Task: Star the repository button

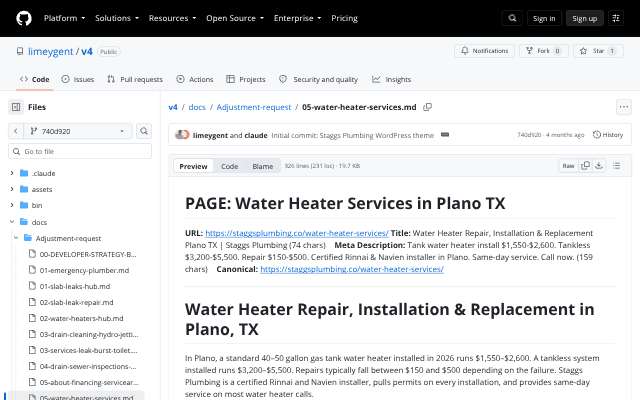Action: pyautogui.click(x=598, y=51)
